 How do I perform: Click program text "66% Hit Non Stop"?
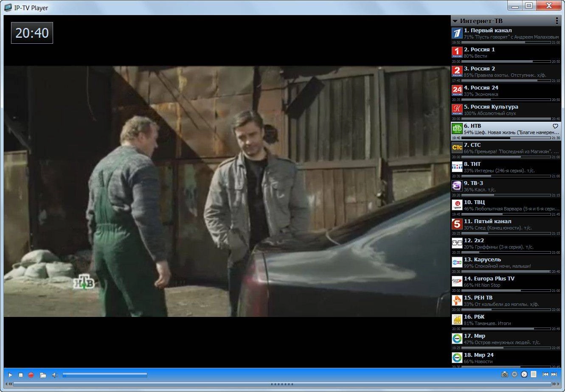tap(482, 285)
